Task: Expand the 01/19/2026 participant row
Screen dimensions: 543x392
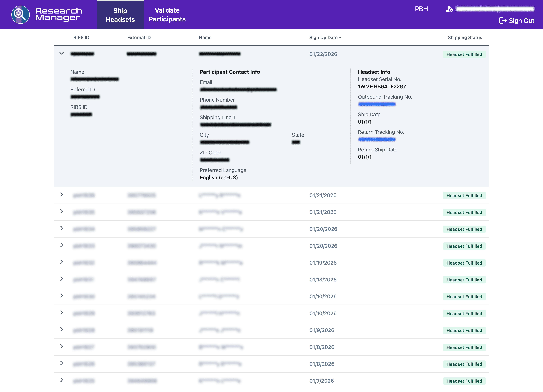Action: pyautogui.click(x=62, y=262)
